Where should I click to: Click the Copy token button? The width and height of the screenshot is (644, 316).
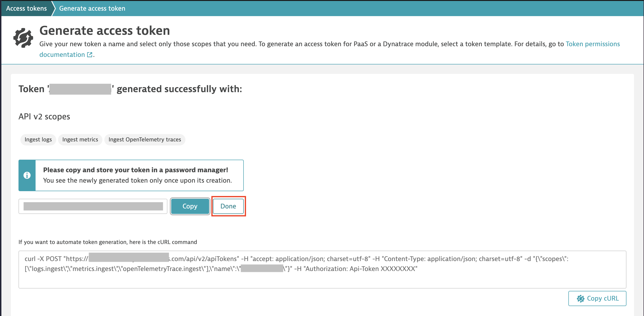click(x=189, y=206)
